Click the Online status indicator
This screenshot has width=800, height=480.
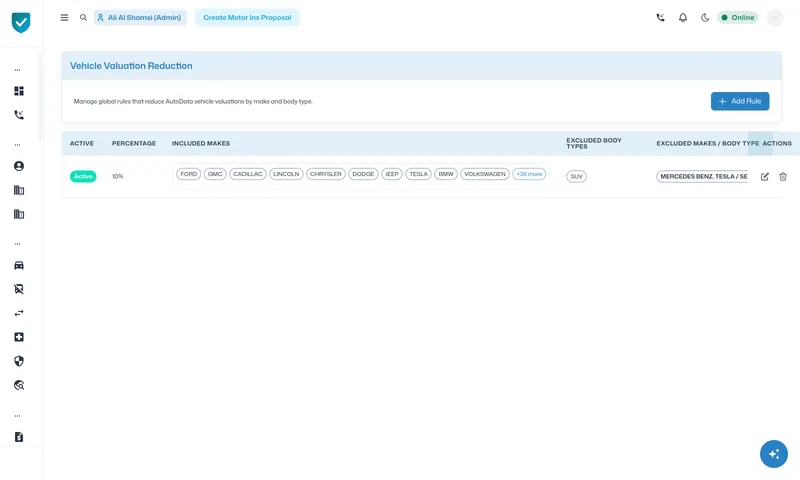pos(738,17)
